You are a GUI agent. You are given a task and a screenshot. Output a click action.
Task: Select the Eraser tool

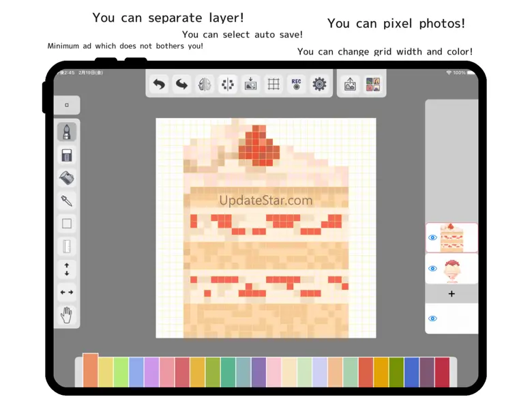(x=67, y=155)
